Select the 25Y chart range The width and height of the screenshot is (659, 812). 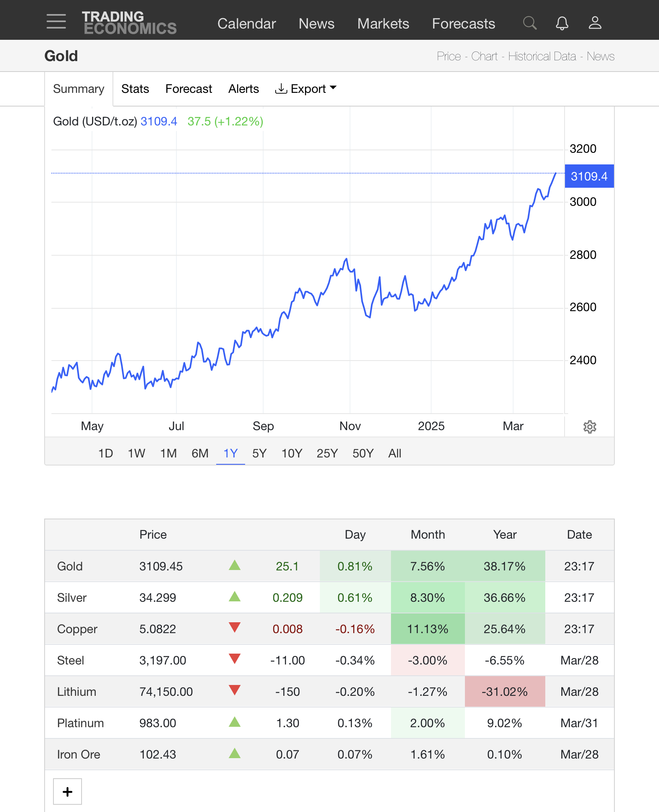tap(327, 453)
